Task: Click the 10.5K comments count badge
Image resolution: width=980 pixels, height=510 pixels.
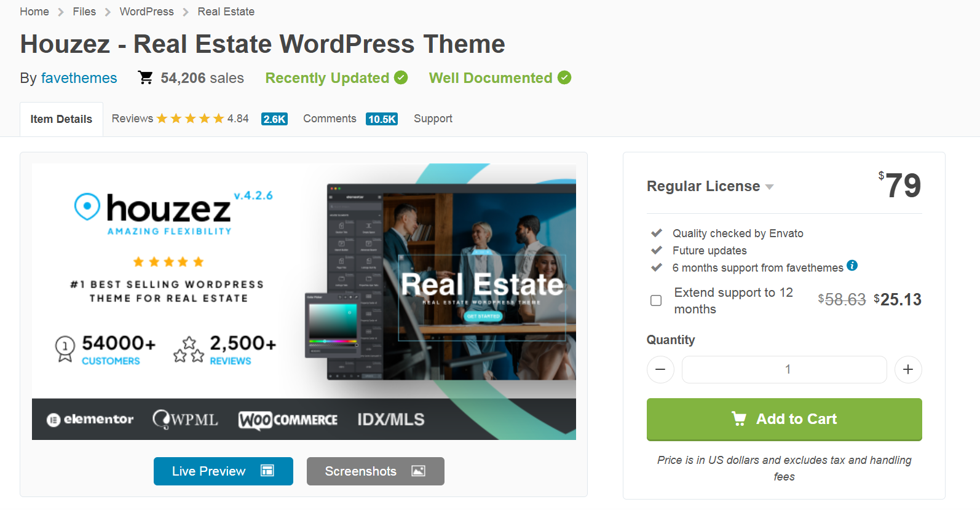Action: click(382, 119)
